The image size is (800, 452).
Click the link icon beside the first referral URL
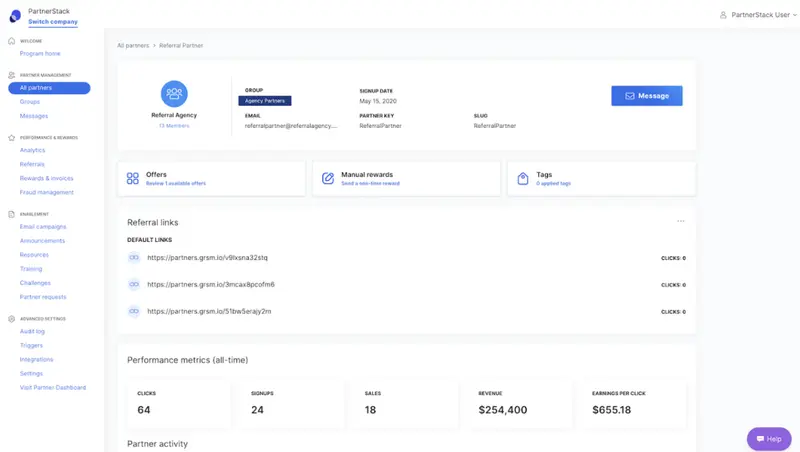pos(134,257)
